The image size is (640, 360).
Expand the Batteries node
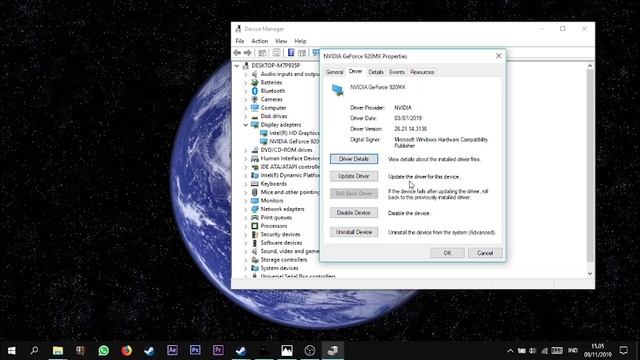(x=246, y=82)
